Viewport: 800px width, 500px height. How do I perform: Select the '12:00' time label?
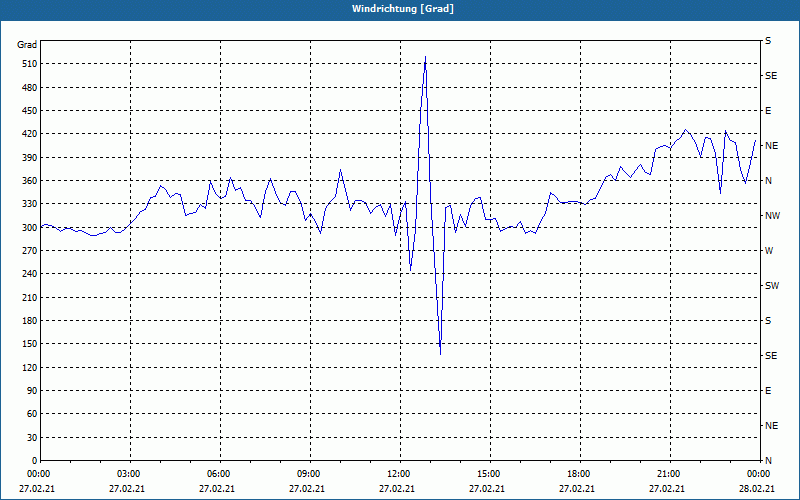[397, 474]
